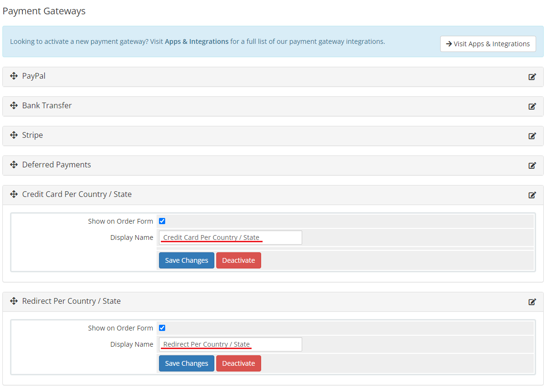Collapse the Redirect Per Country / State panel
This screenshot has width=549, height=392.
click(273, 302)
